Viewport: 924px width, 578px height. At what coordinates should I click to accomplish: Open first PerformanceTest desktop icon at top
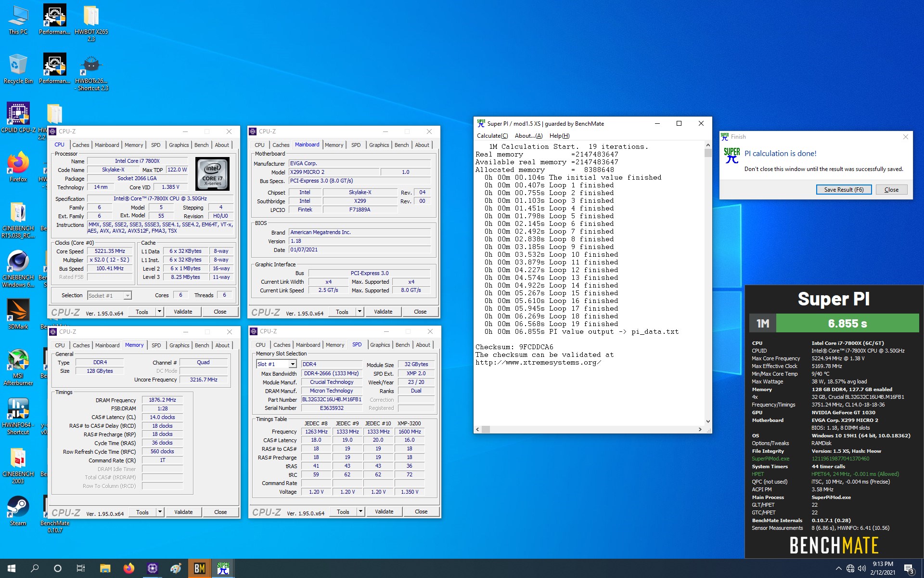point(55,20)
